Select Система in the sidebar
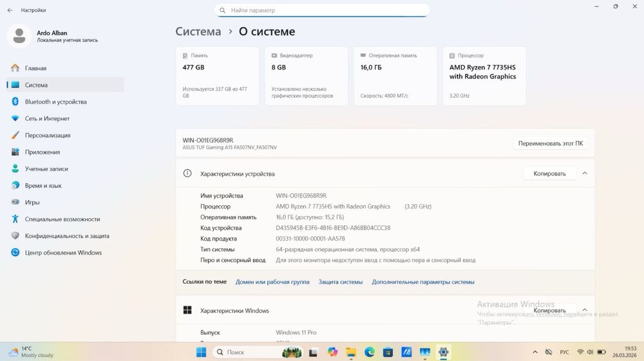The image size is (644, 361). [65, 85]
